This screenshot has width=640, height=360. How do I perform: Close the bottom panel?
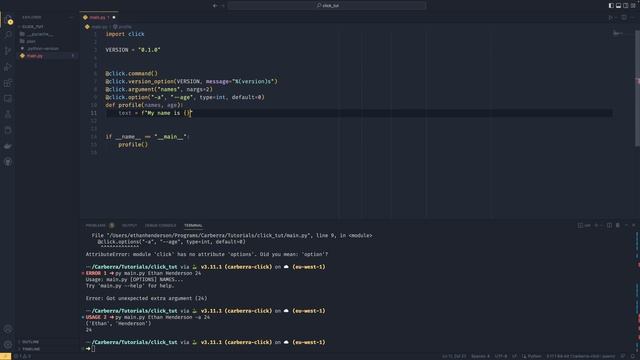633,225
